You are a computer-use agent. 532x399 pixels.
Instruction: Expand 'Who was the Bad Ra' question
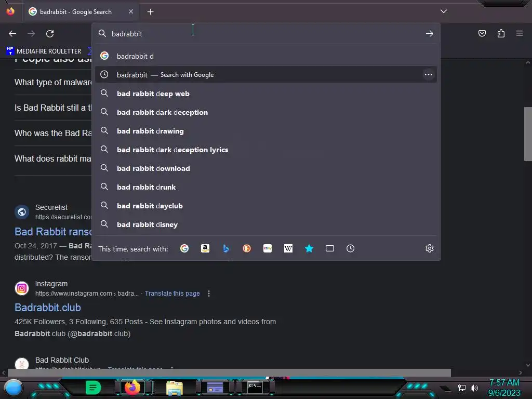pos(53,134)
